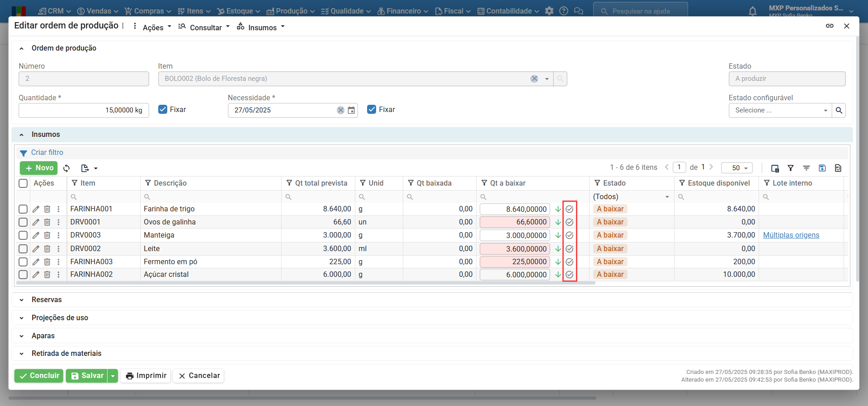Click the Quantidade input field
Image resolution: width=868 pixels, height=406 pixels.
click(x=84, y=110)
